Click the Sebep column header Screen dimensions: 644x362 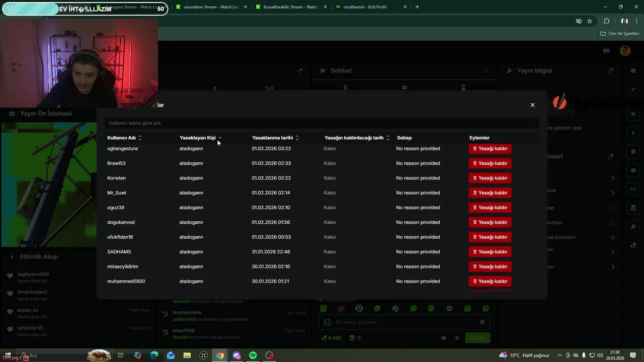pos(404,138)
